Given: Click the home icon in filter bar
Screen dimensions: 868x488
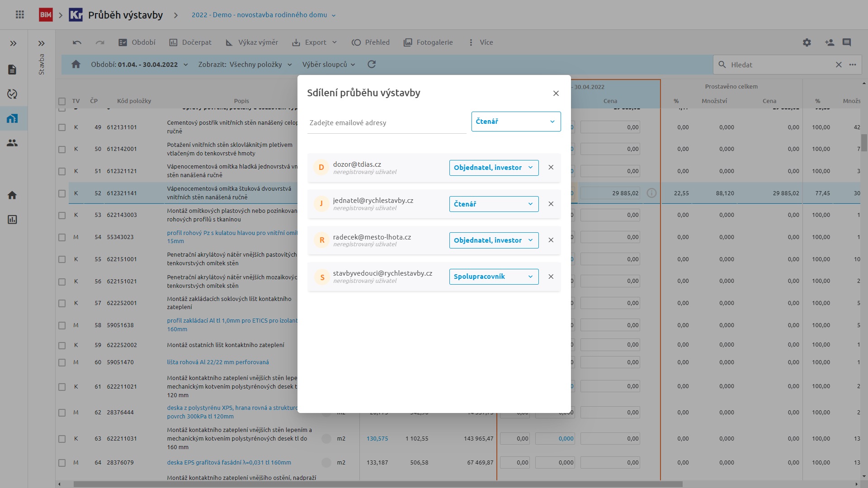Looking at the screenshot, I should pyautogui.click(x=76, y=65).
